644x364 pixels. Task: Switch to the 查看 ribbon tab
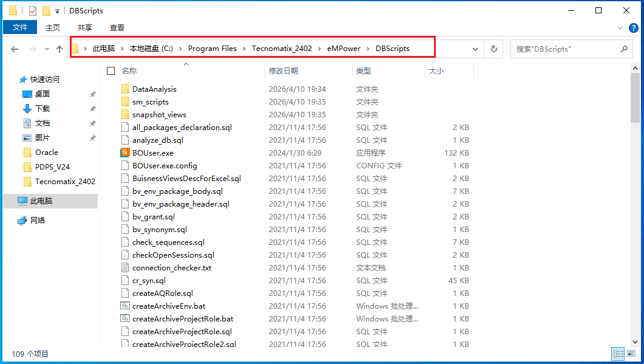[117, 27]
